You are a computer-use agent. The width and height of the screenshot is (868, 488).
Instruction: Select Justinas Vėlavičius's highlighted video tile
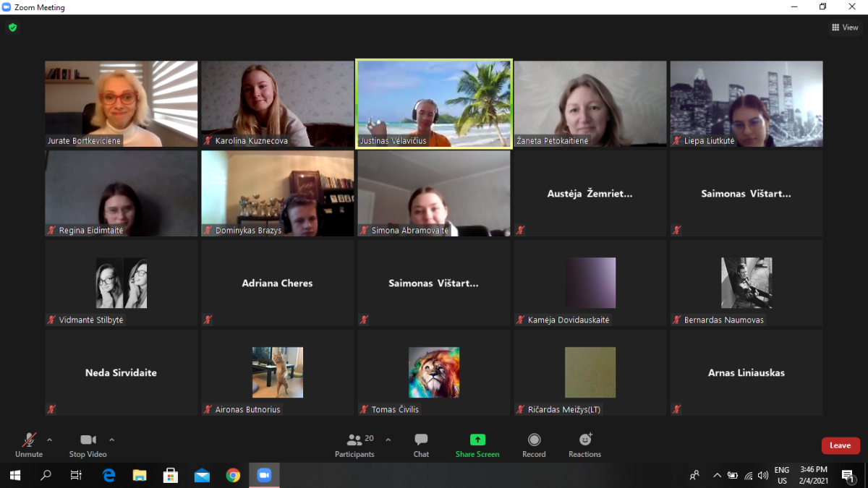pos(434,103)
